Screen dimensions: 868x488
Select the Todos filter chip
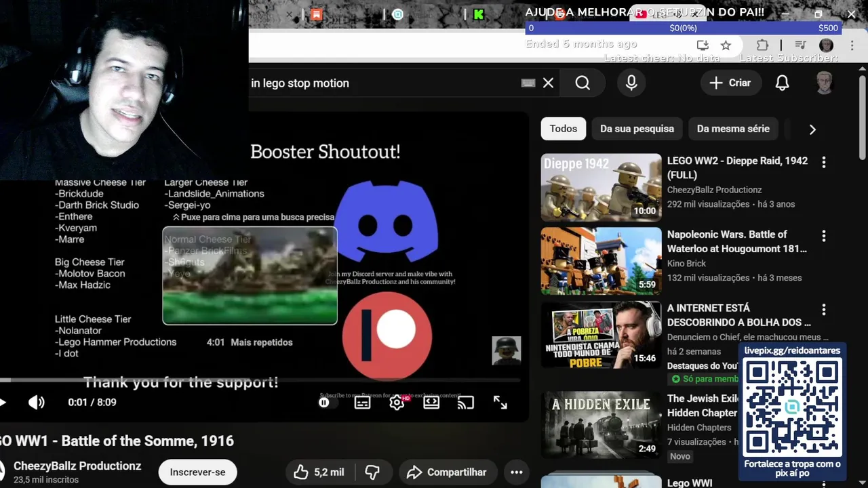pos(564,129)
